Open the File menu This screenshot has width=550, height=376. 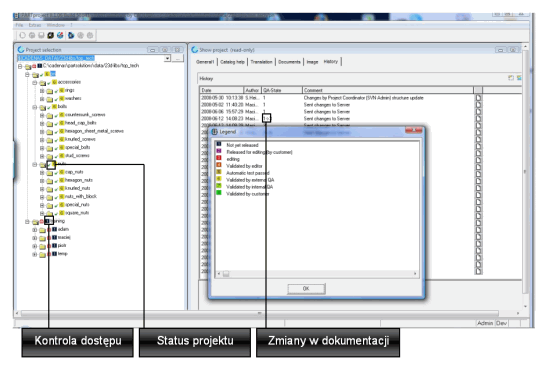pyautogui.click(x=19, y=25)
